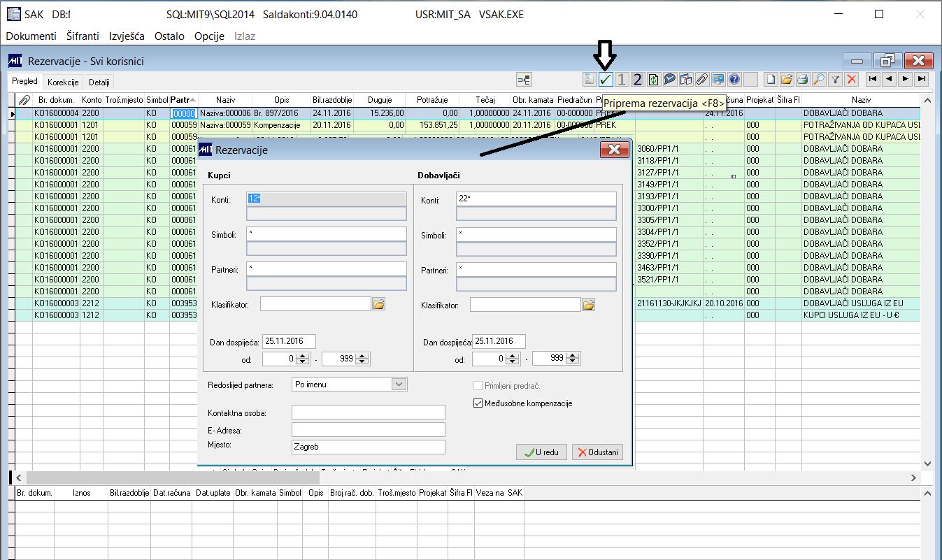
Task: Select the Pregled tab
Action: click(25, 81)
